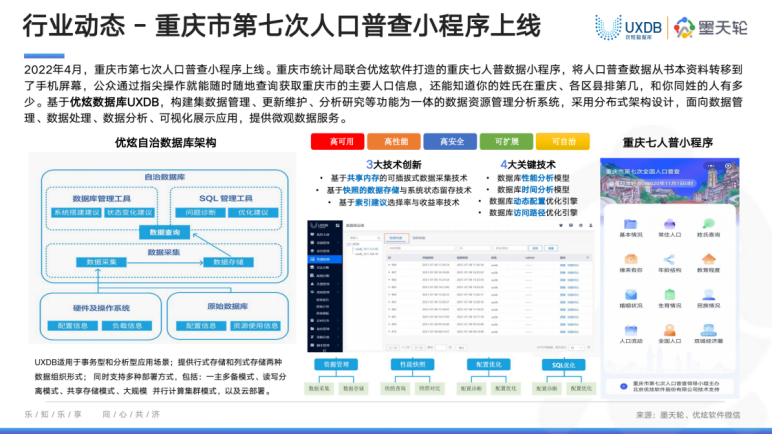
Task: Expand row 407 in the dashboard table
Action: pos(389,272)
